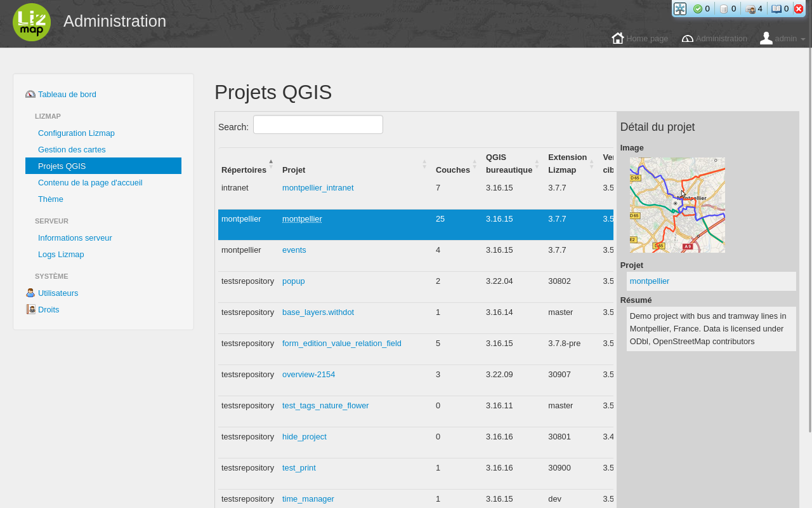Select Logs Lizmap under Serveur
This screenshot has width=812, height=508.
(x=61, y=254)
